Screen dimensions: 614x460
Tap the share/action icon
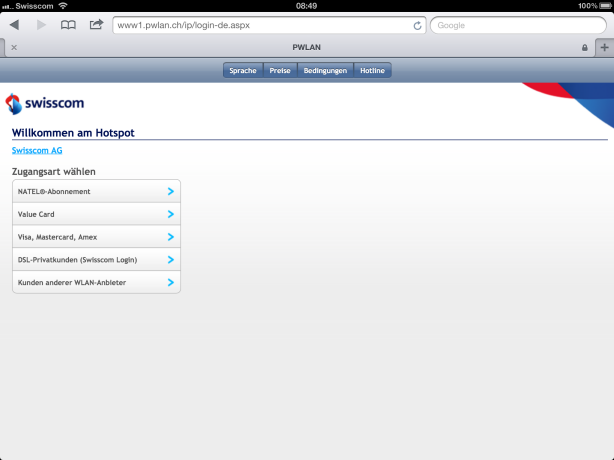96,25
